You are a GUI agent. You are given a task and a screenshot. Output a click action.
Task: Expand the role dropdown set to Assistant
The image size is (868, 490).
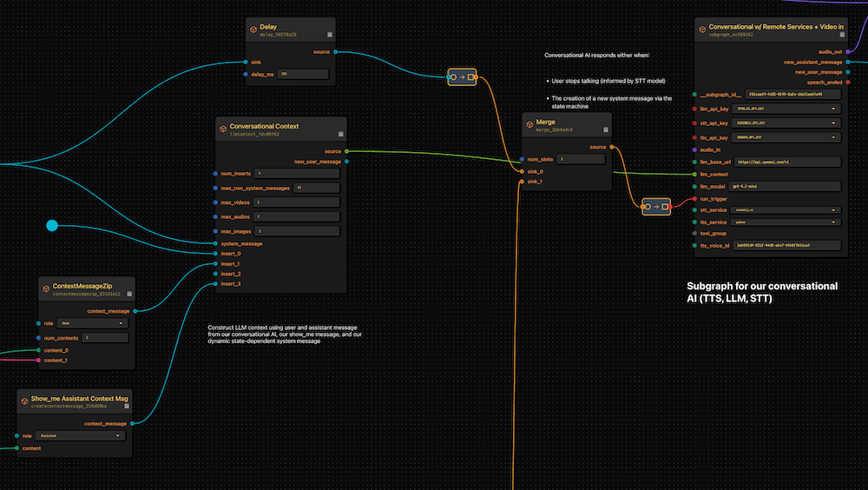coord(82,436)
